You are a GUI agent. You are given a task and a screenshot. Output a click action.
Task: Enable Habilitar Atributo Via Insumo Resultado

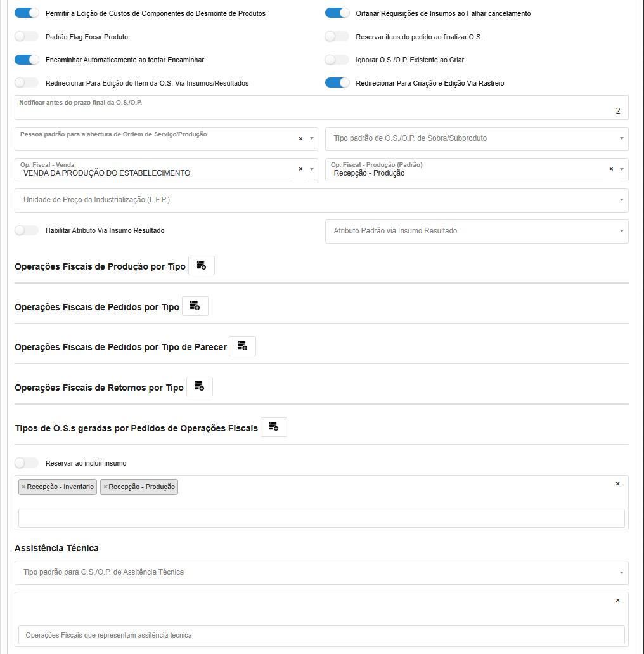pos(27,230)
